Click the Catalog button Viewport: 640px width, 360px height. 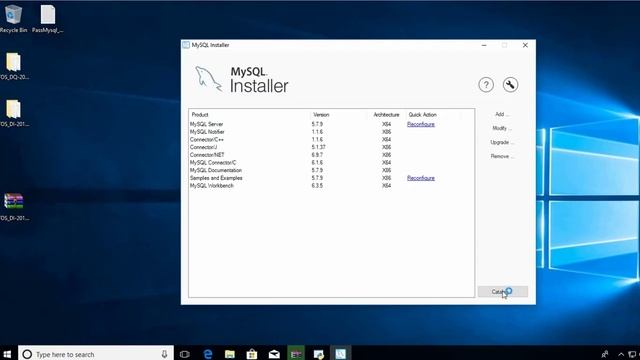tap(503, 291)
